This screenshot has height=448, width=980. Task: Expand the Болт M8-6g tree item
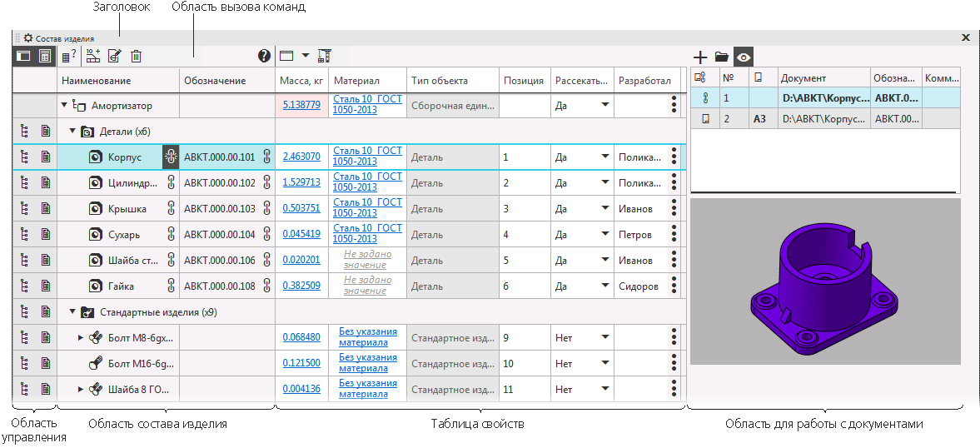pyautogui.click(x=81, y=338)
